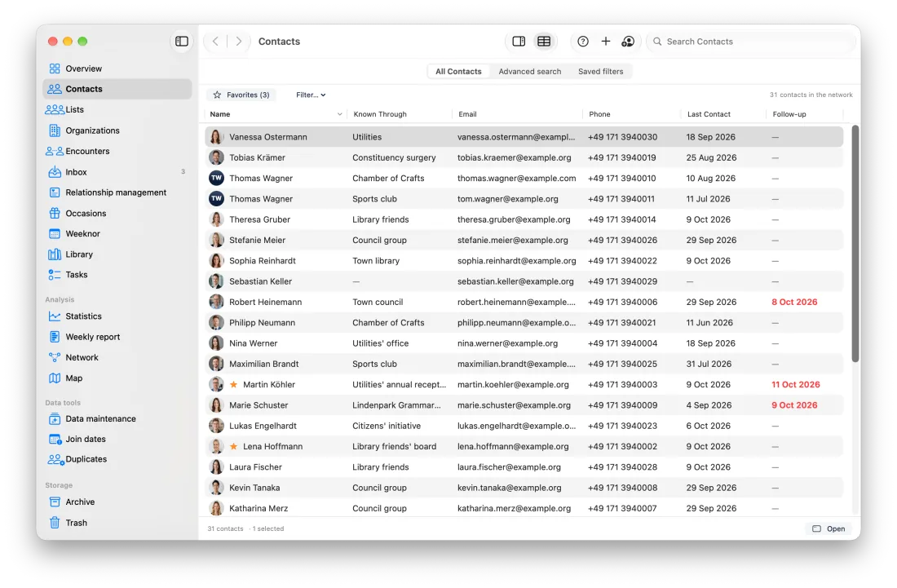Image resolution: width=897 pixels, height=588 pixels.
Task: Select Sophia Reinhardt contact
Action: [524, 261]
